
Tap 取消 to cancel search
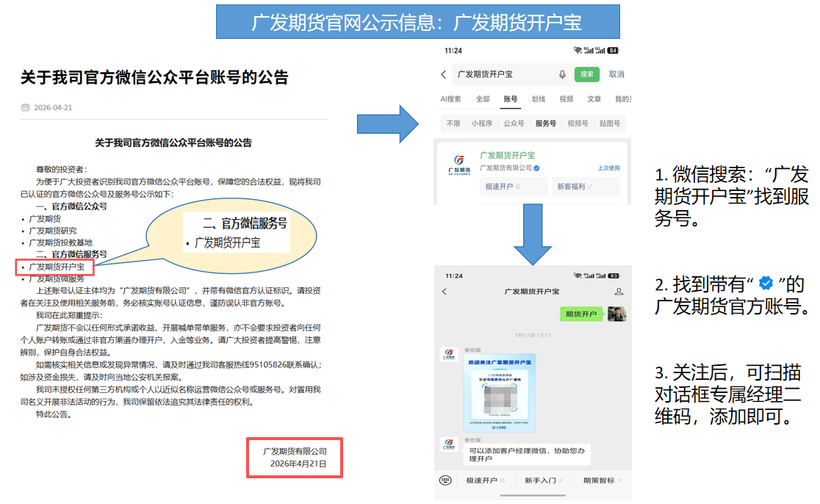(616, 74)
